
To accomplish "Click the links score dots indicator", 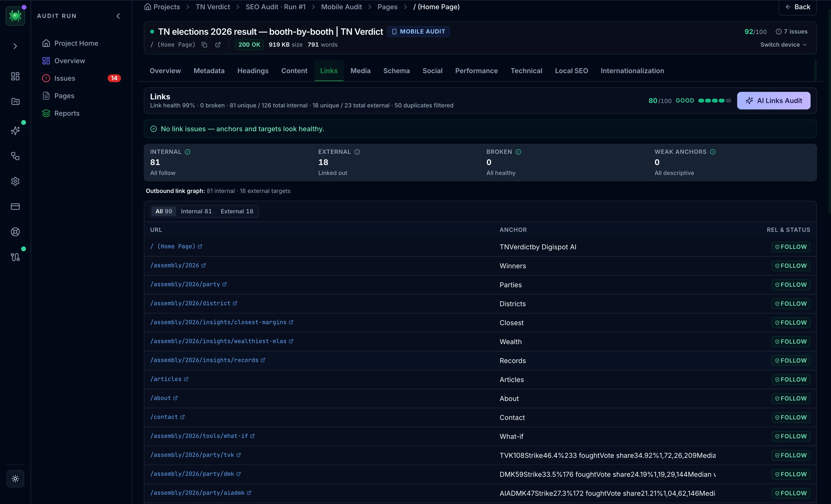I will pyautogui.click(x=715, y=101).
